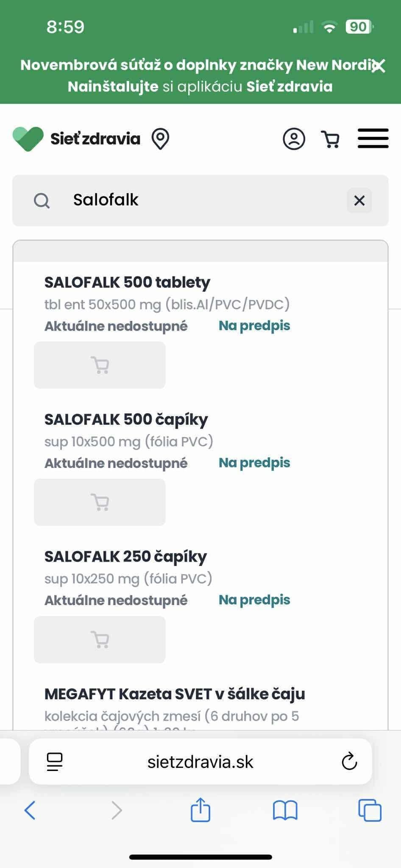Close the green promo banner

click(378, 66)
